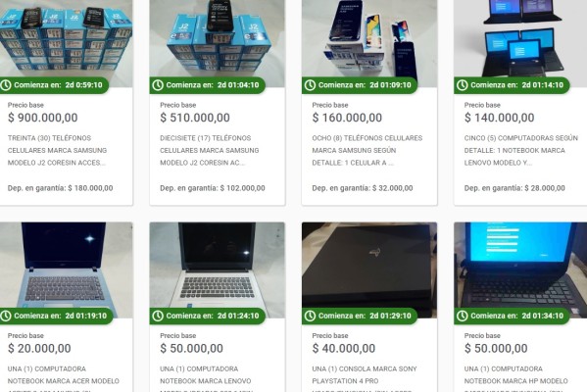The height and width of the screenshot is (392, 587).
Task: Click clock icon on 2d 01:14:10 countdown
Action: 463,85
